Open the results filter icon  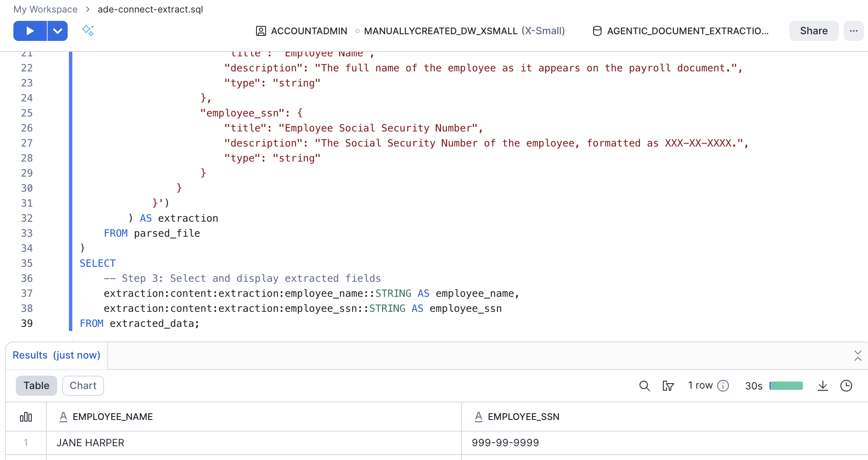pyautogui.click(x=668, y=386)
